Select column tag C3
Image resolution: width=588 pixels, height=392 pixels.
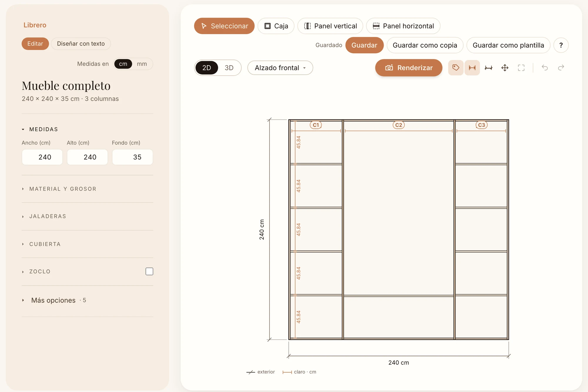coord(482,125)
